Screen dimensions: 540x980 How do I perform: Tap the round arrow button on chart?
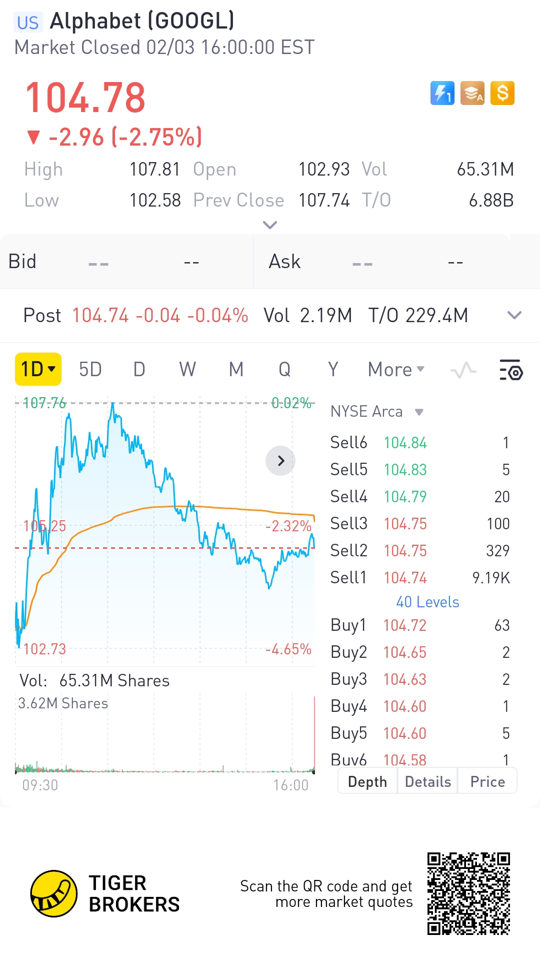click(x=280, y=461)
